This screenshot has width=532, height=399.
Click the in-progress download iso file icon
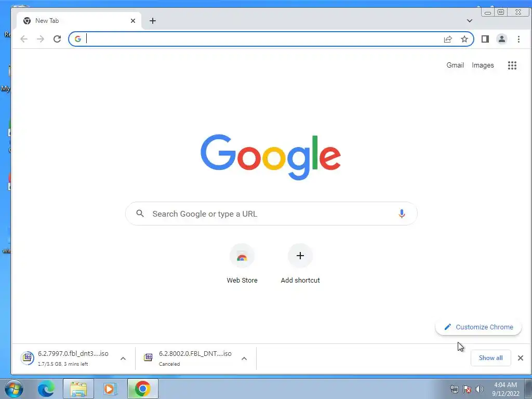(28, 357)
